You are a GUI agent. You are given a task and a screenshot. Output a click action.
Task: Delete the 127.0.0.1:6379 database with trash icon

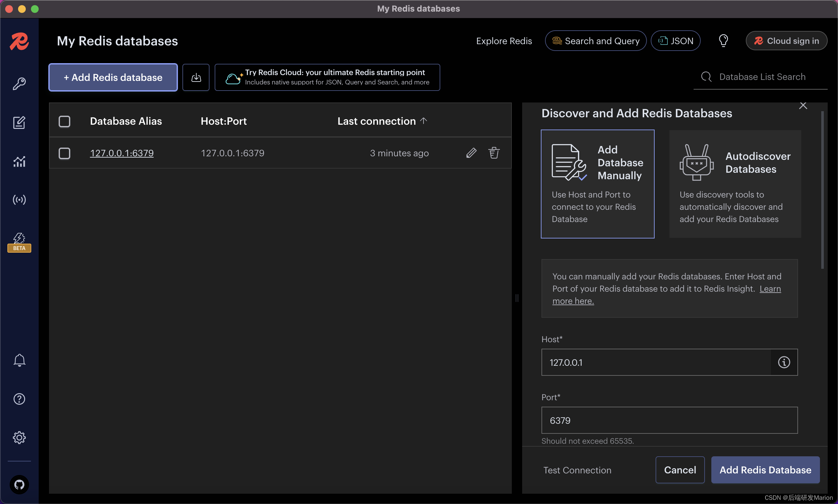pos(493,153)
